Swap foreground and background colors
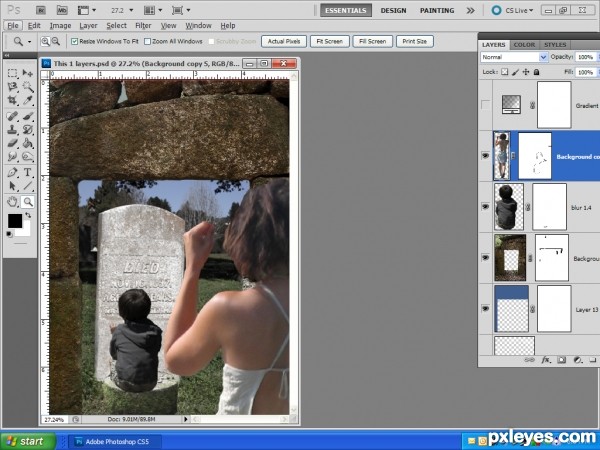 [28, 215]
